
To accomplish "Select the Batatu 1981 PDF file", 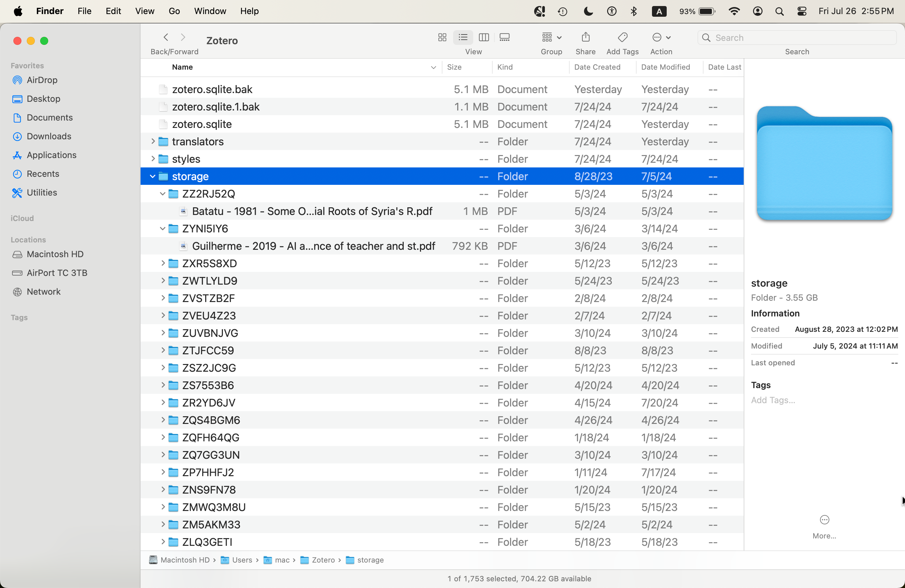I will click(x=312, y=211).
